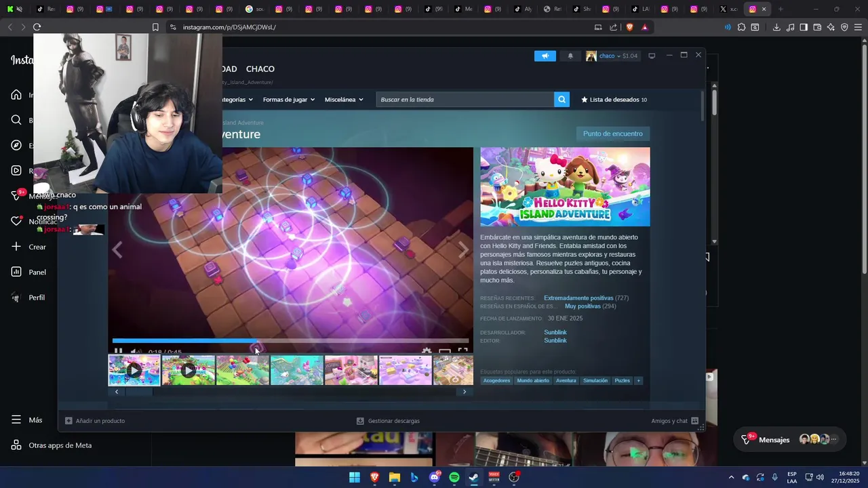Open Instagram Perfil in sidebar
868x488 pixels.
(28, 298)
